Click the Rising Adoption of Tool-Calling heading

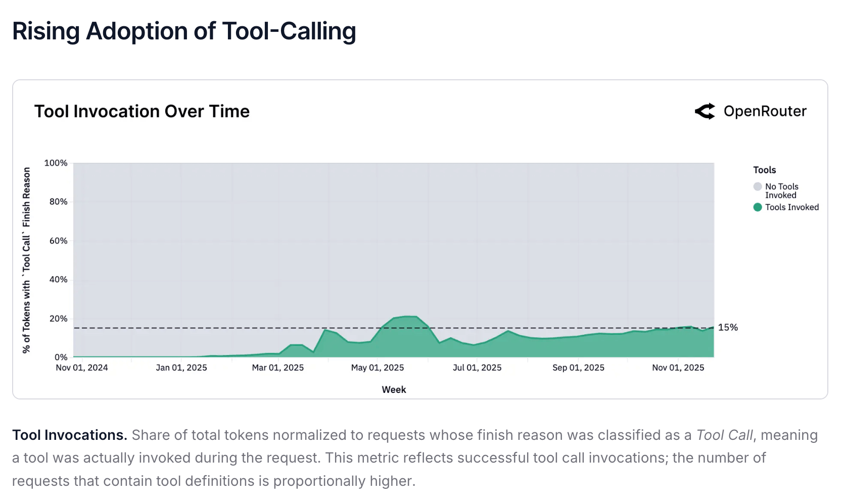[x=184, y=31]
